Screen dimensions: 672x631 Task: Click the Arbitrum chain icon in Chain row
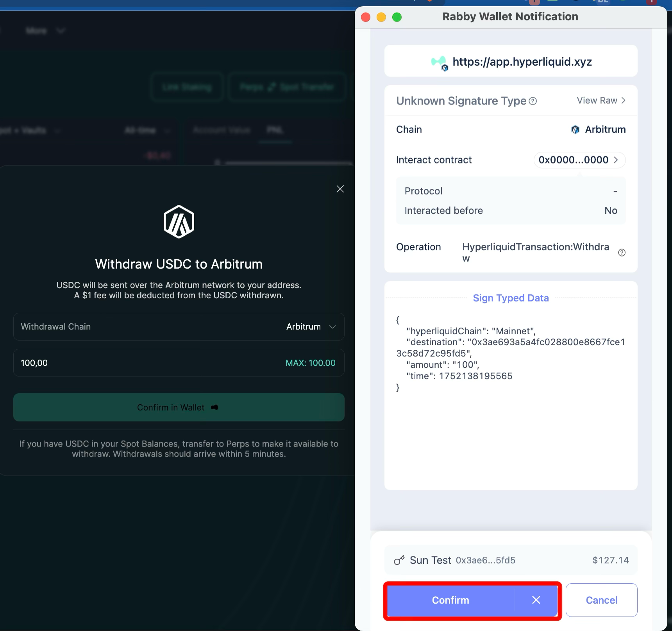click(575, 130)
